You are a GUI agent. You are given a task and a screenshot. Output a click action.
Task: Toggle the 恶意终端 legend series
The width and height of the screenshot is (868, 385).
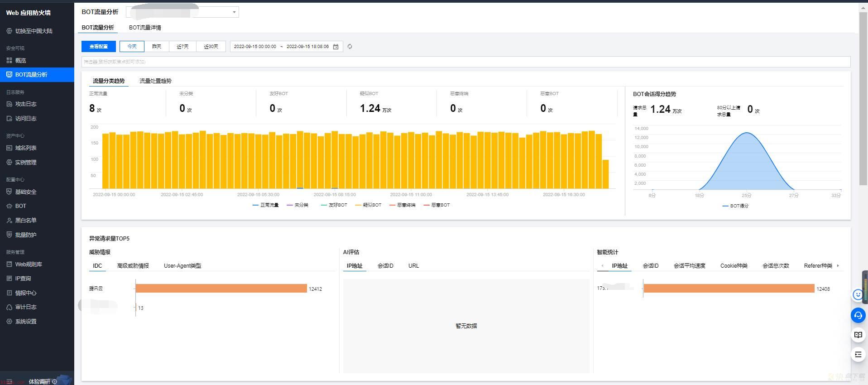point(402,205)
